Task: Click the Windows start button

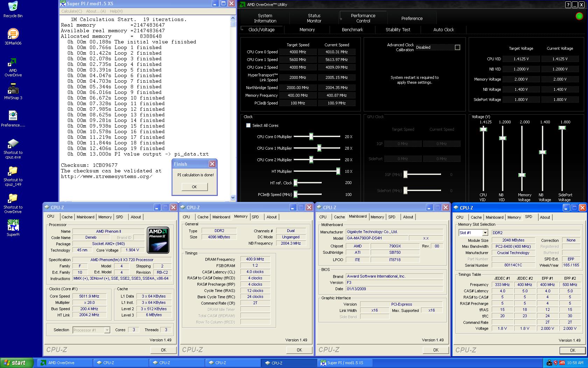Action: 16,363
